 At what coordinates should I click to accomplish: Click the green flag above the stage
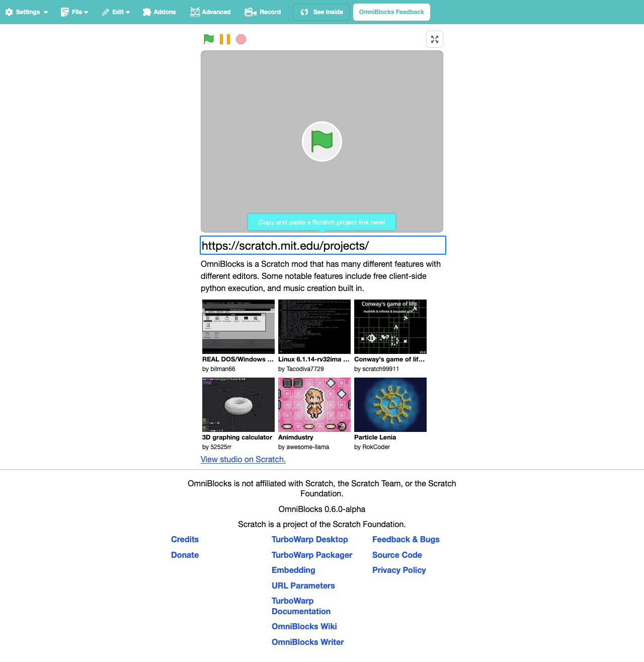(x=209, y=39)
